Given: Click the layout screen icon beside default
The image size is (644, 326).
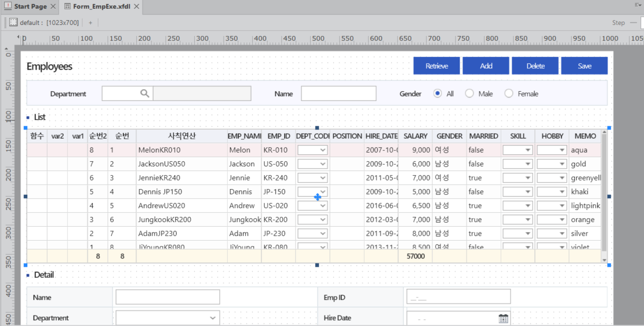Looking at the screenshot, I should point(13,23).
